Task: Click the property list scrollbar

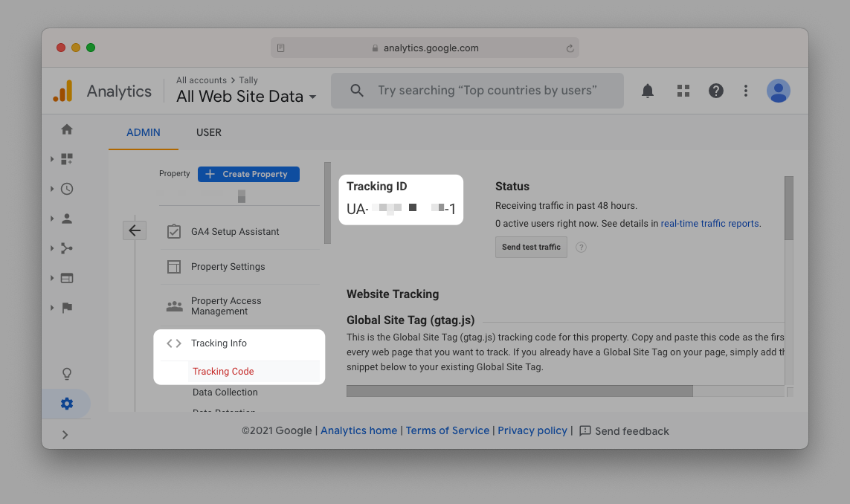Action: coord(327,203)
